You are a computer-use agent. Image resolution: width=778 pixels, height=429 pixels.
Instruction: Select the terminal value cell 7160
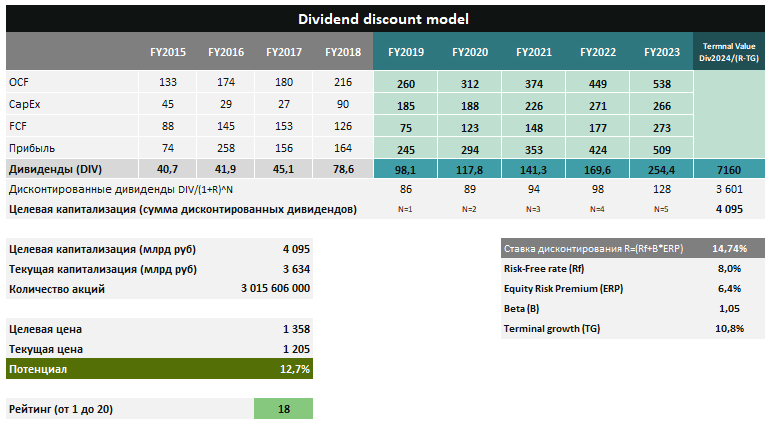point(729,169)
